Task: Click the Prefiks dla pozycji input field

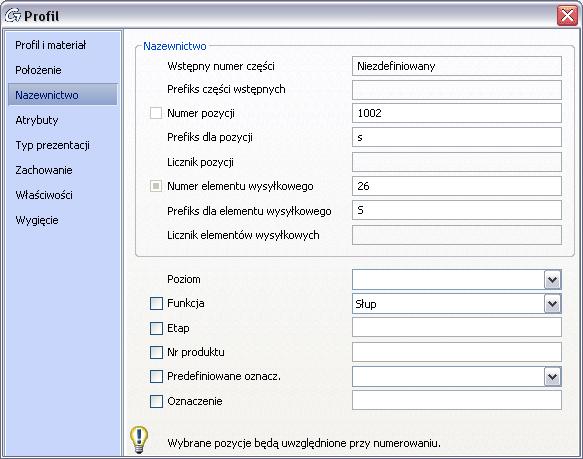Action: tap(457, 137)
